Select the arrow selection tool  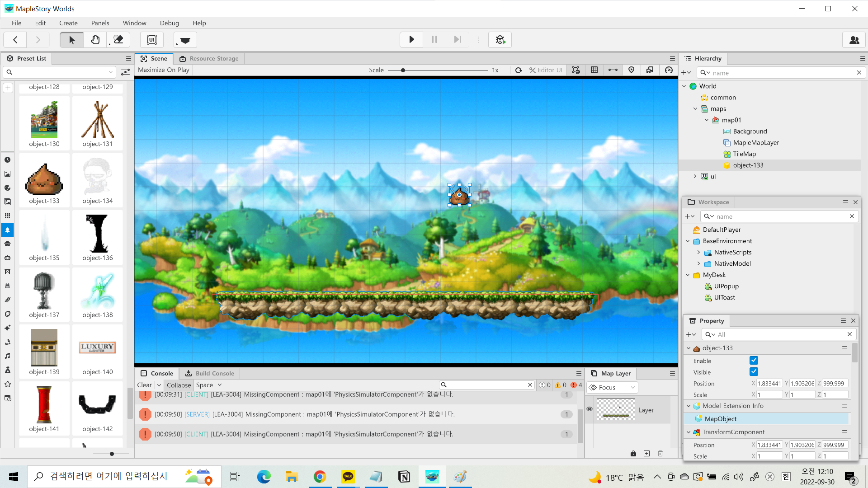point(71,40)
